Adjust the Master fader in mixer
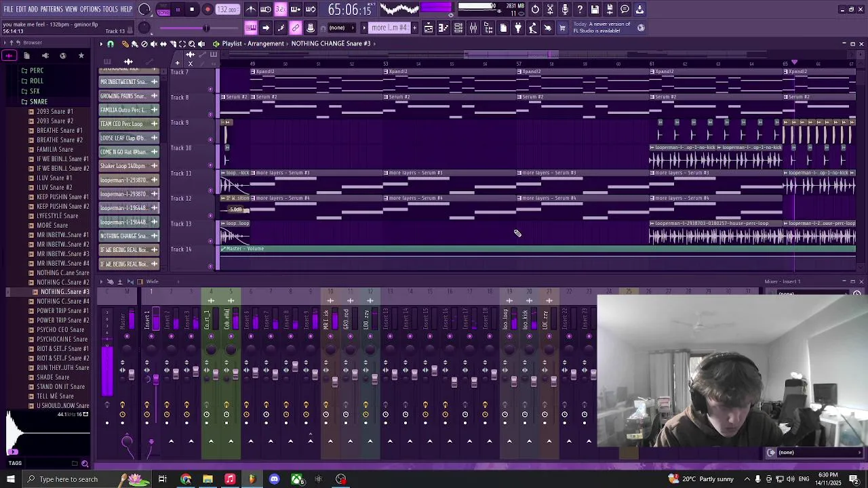 pos(131,373)
